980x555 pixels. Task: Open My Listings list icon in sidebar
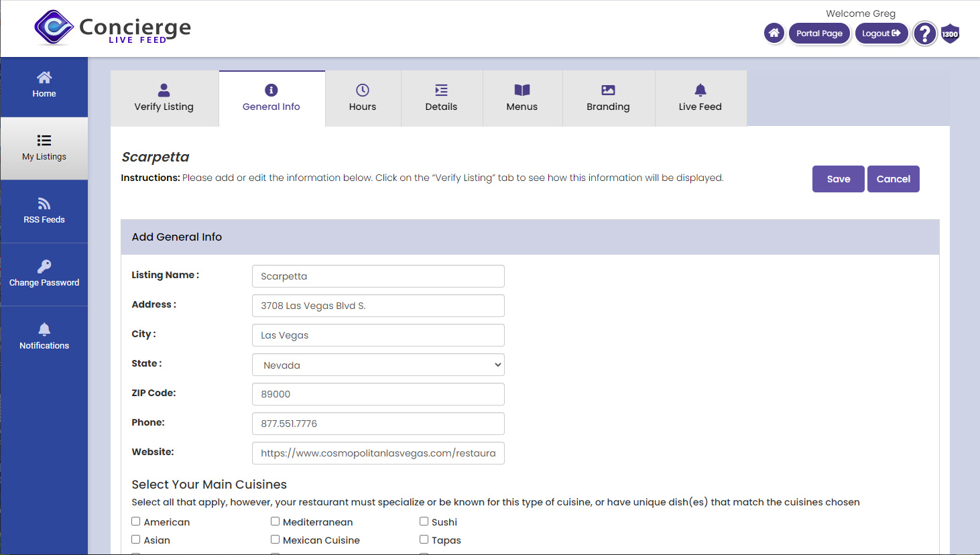[x=44, y=140]
